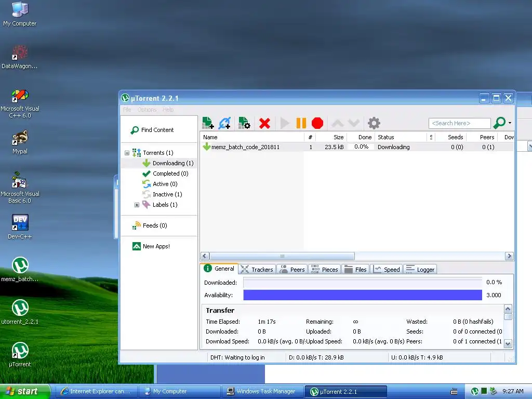Click the Downloading status cell
This screenshot has width=532, height=399.
click(394, 147)
